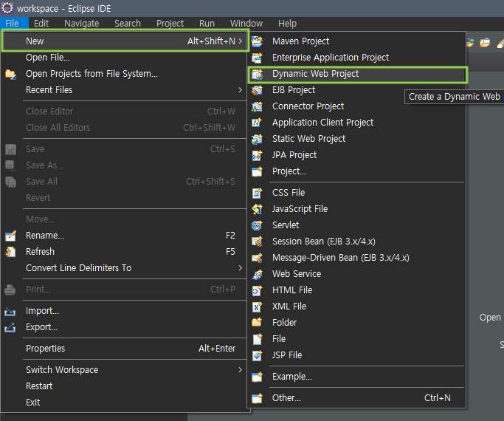This screenshot has height=421, width=504.
Task: Expand Convert Line Delimiters To submenu
Action: coord(241,267)
